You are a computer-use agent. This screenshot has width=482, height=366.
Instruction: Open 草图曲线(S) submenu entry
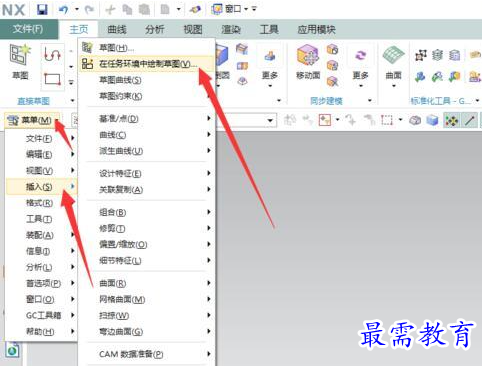[x=147, y=80]
